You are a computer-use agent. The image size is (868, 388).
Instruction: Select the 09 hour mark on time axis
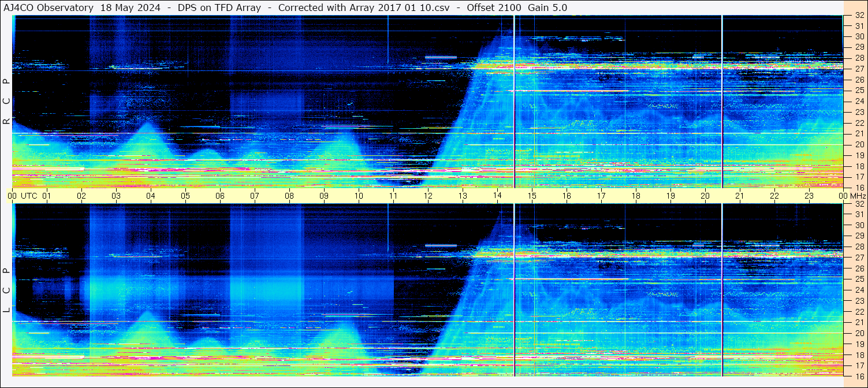[x=324, y=196]
